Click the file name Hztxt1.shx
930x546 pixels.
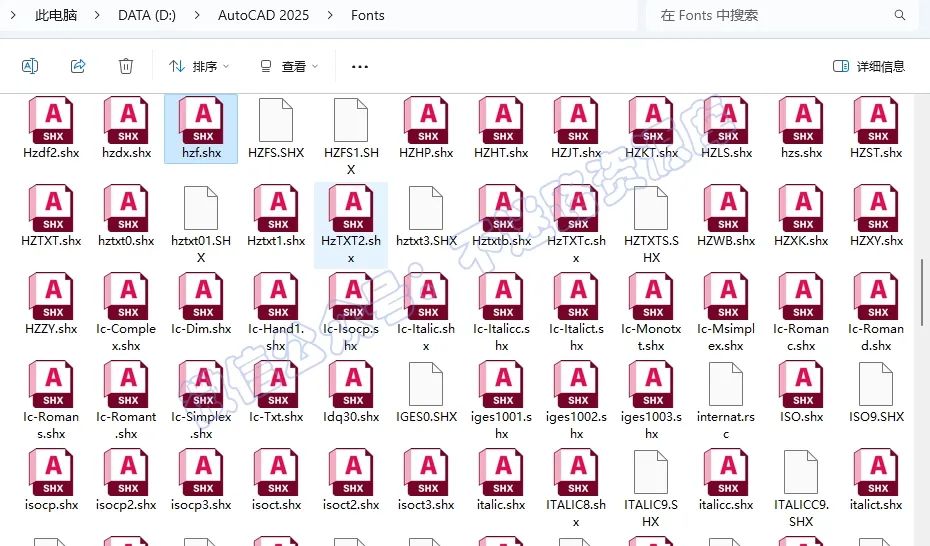pyautogui.click(x=276, y=241)
